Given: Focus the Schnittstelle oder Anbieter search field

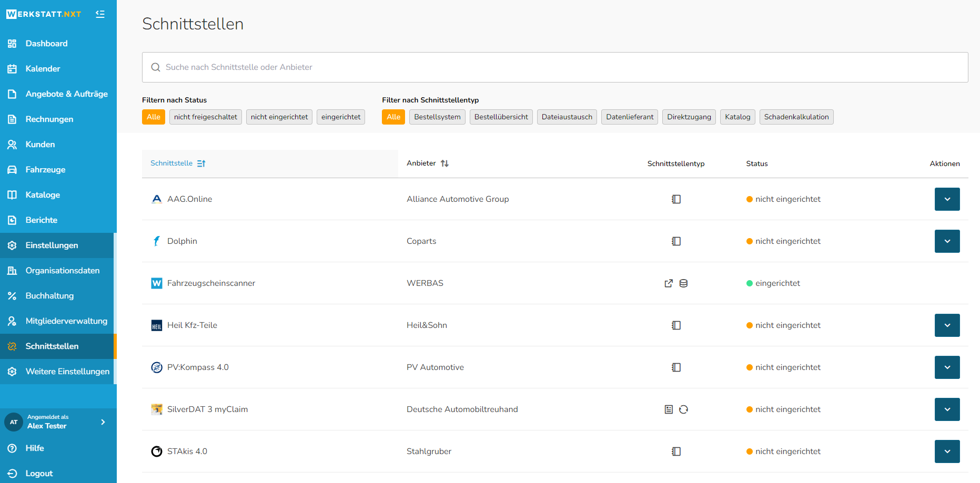Looking at the screenshot, I should pos(555,67).
